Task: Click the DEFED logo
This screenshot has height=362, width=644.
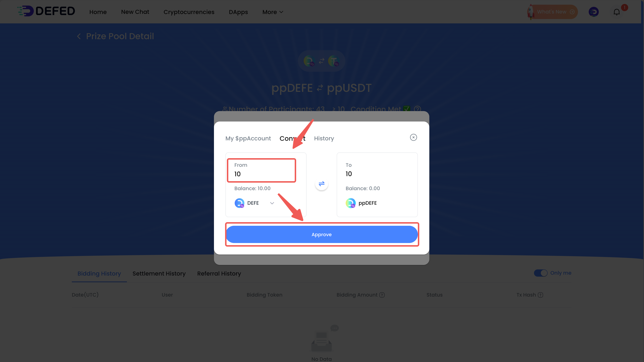Action: (46, 11)
